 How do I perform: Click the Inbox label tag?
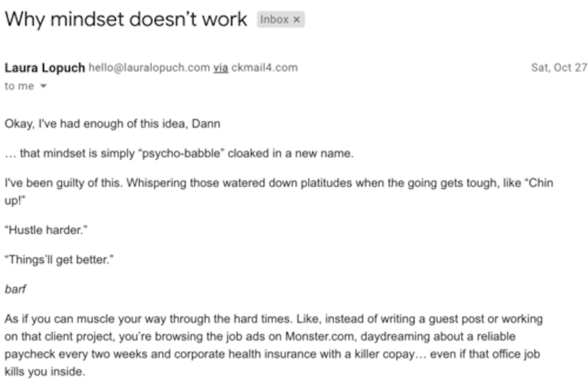click(275, 20)
